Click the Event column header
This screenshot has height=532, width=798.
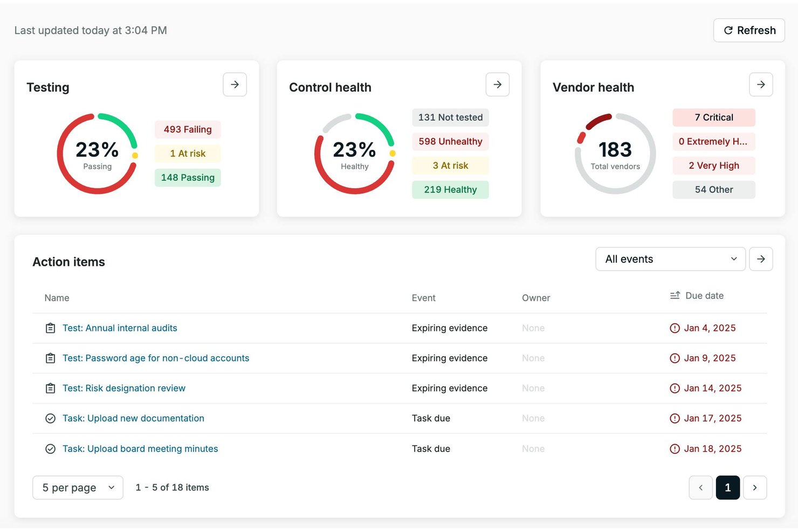coord(424,298)
